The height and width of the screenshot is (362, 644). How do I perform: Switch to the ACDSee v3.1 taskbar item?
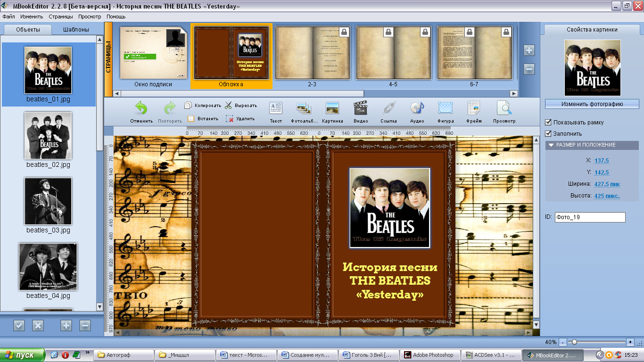491,355
